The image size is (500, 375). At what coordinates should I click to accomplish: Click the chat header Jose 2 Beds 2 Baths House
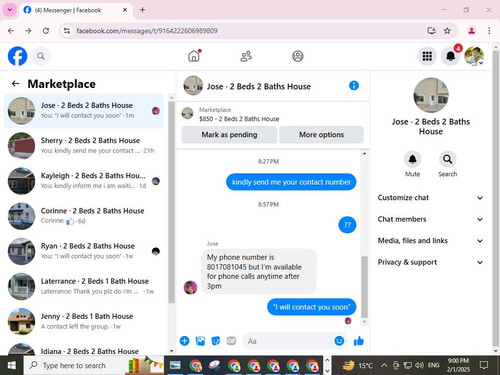click(x=259, y=87)
